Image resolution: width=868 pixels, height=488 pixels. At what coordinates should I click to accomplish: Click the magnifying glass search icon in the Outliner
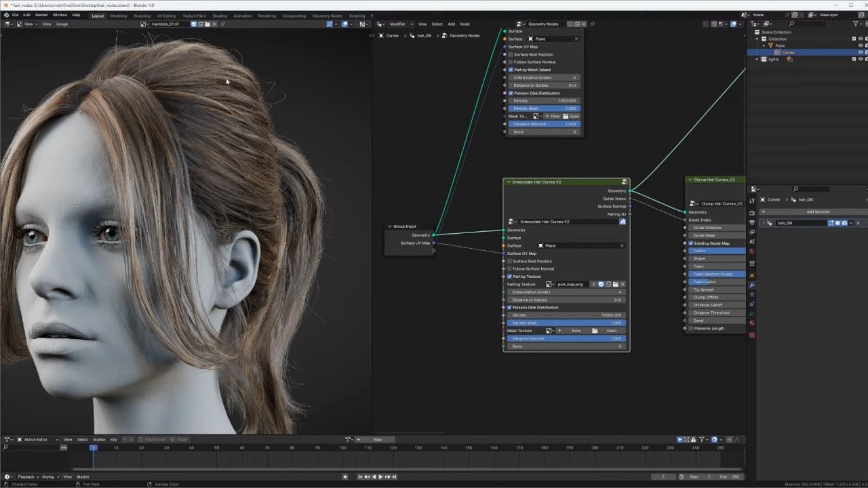(x=791, y=24)
